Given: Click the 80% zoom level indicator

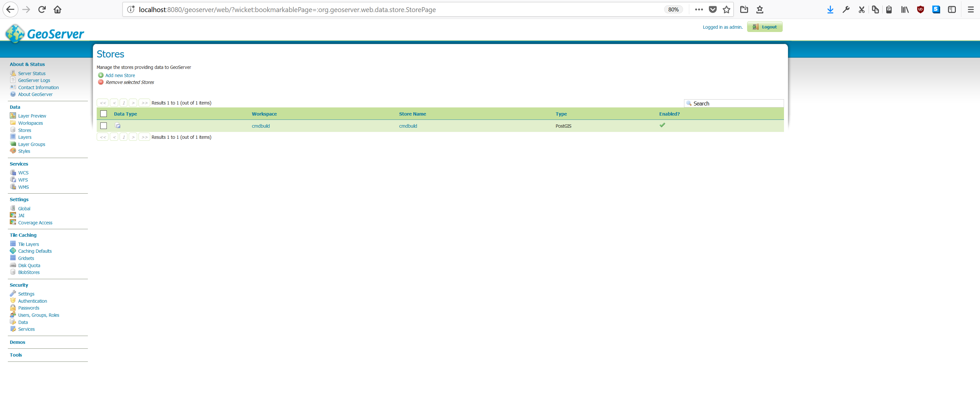Looking at the screenshot, I should pos(673,9).
